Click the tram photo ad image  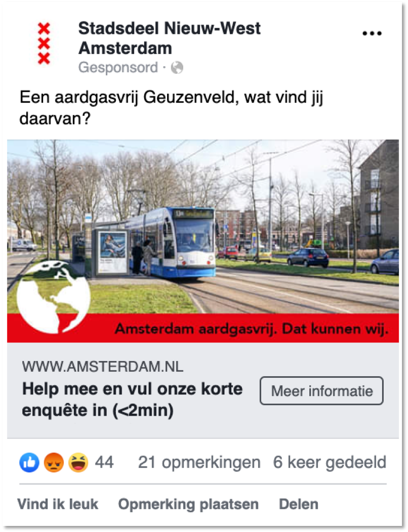pos(203,227)
